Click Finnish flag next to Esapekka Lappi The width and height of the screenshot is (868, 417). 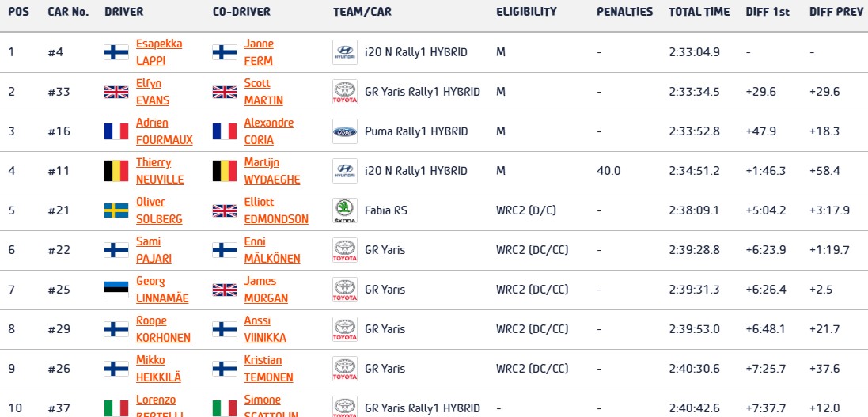[116, 52]
